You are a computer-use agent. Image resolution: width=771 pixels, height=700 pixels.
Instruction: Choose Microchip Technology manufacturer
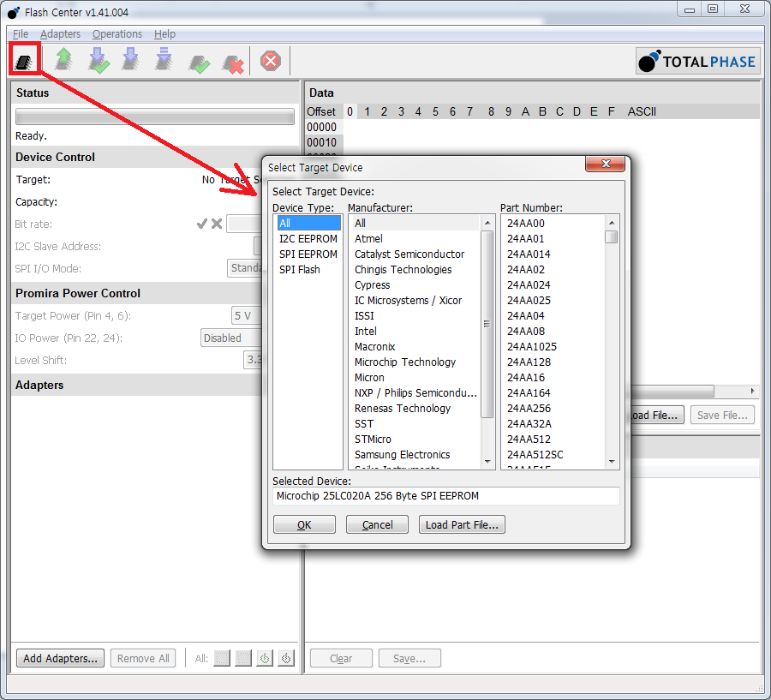pos(415,362)
